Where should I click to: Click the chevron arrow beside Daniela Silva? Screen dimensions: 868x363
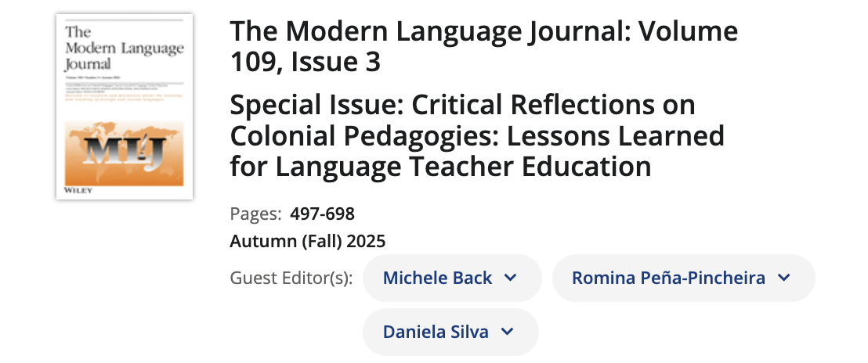(507, 332)
